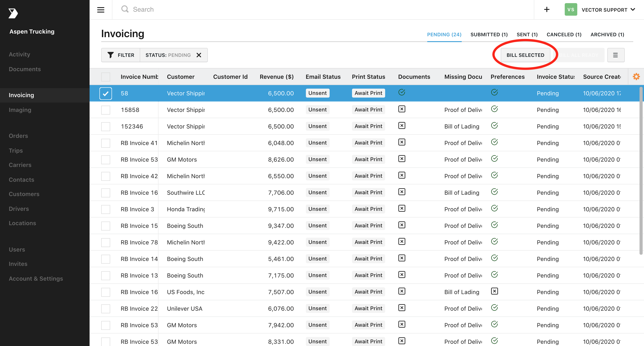Open Account & Settings in sidebar

point(36,279)
